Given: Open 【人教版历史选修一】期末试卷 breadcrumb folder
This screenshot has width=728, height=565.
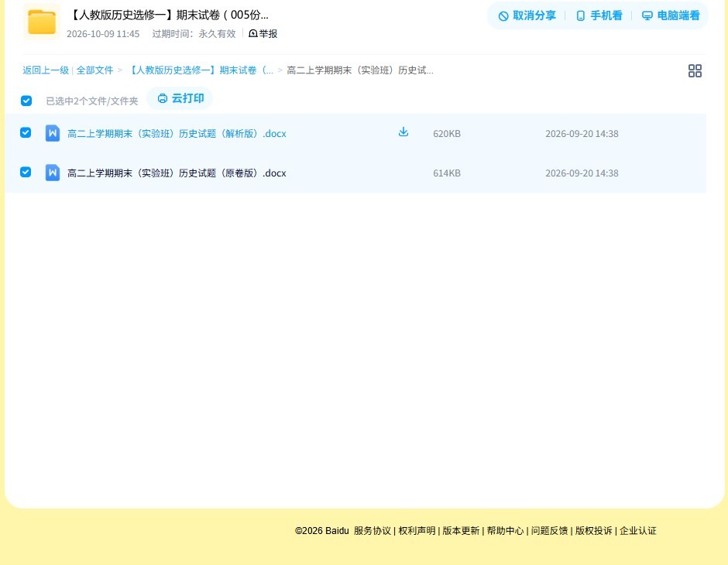Looking at the screenshot, I should coord(200,70).
